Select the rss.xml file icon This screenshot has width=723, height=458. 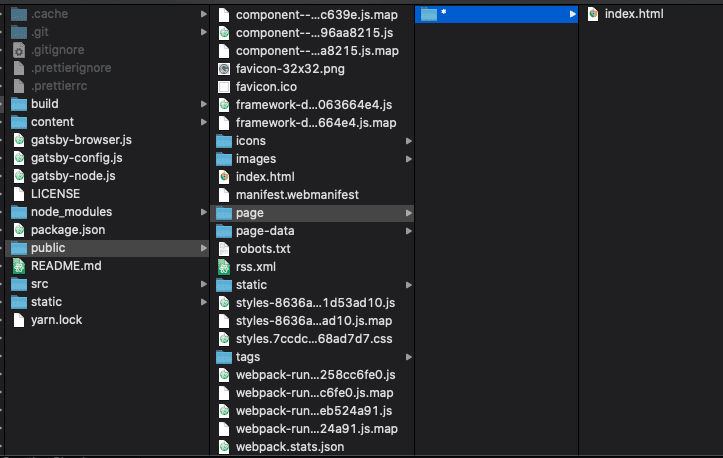point(224,267)
